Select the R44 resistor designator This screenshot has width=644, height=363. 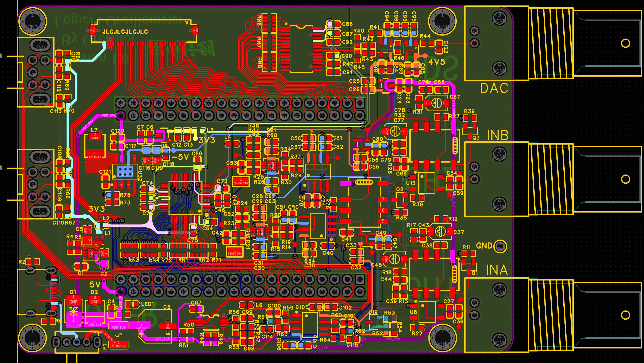pyautogui.click(x=425, y=36)
